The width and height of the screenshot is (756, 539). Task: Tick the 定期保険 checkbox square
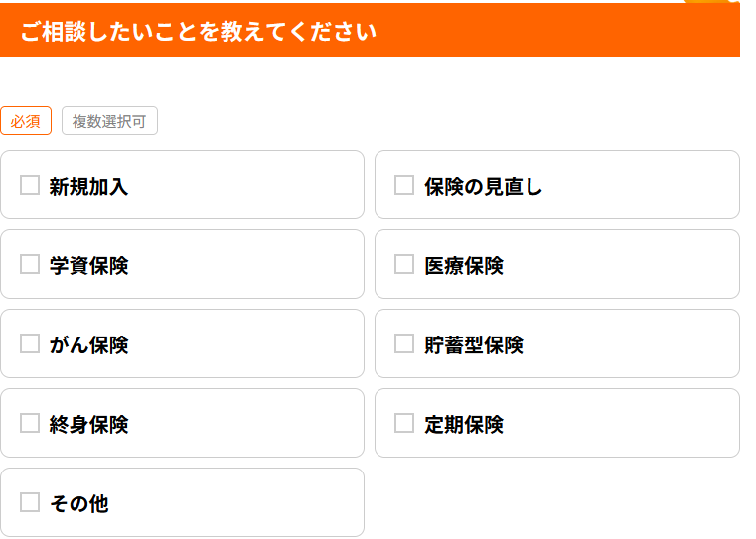(404, 423)
